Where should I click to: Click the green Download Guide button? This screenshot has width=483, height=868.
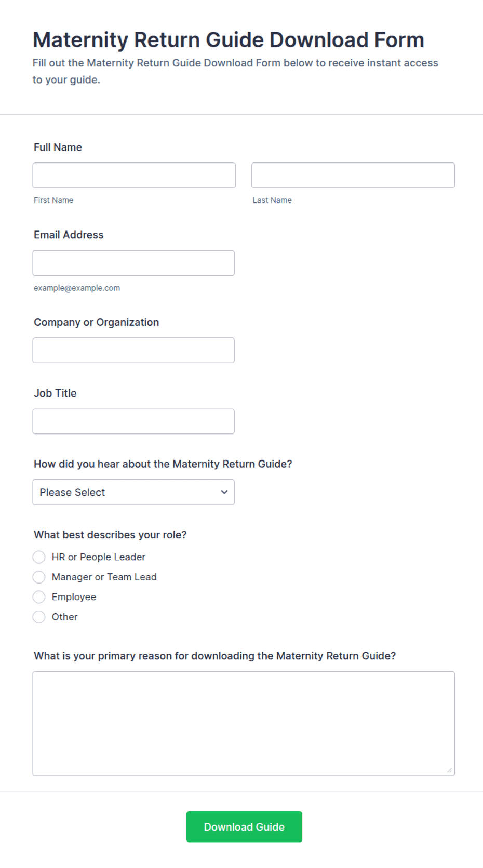(244, 827)
